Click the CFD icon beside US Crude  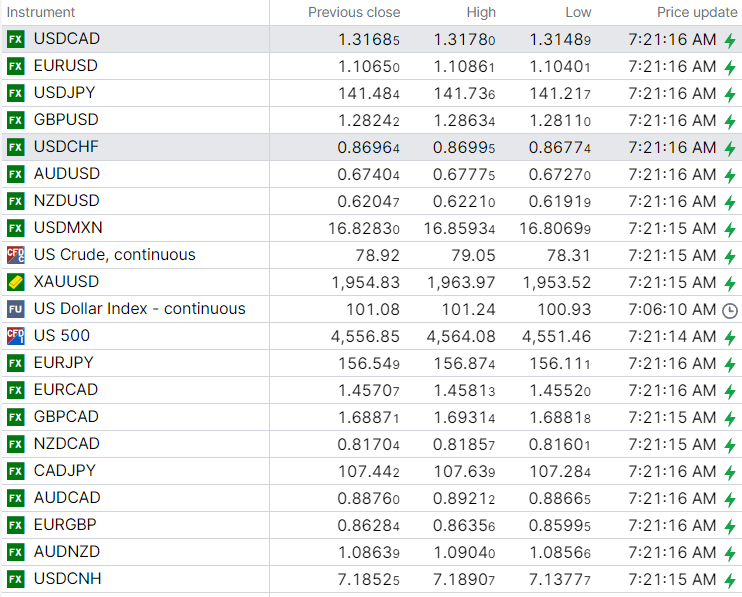point(15,255)
